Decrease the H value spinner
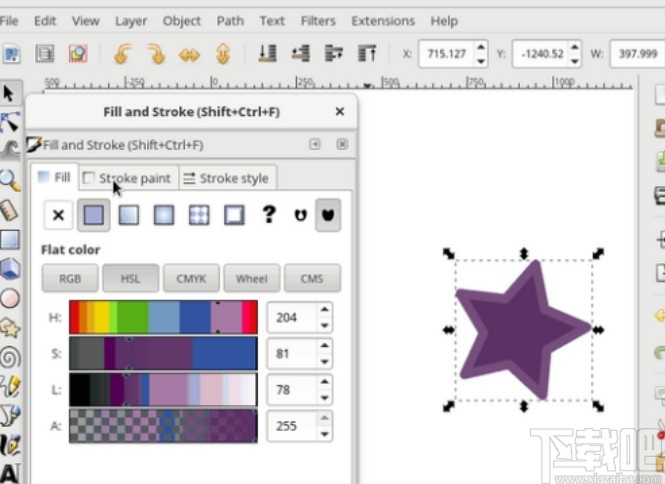 [x=324, y=325]
